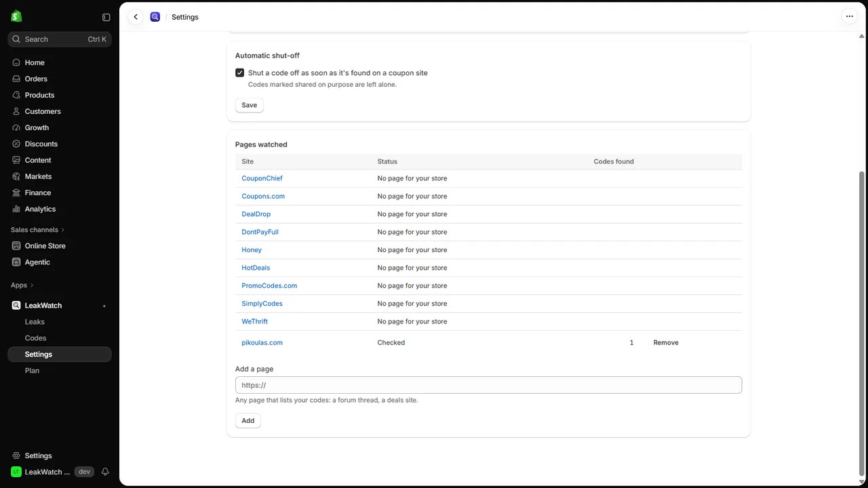
Task: Add the entered page to watch list
Action: coord(248,421)
